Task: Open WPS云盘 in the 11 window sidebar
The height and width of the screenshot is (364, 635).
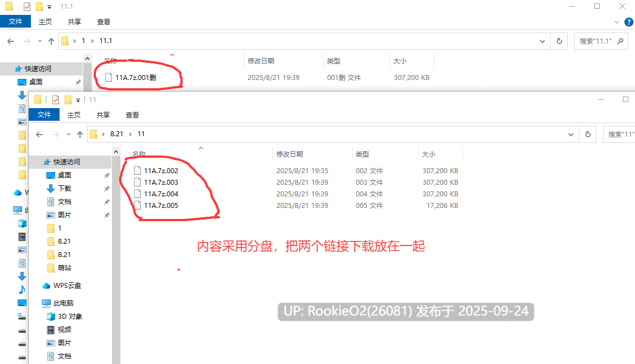Action: [x=67, y=286]
